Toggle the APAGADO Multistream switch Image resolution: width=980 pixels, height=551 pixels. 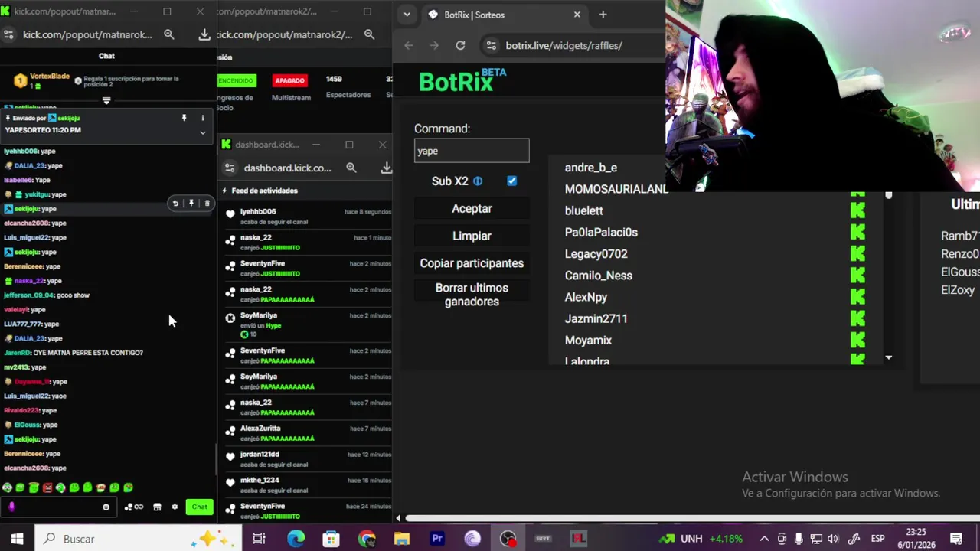click(x=289, y=80)
